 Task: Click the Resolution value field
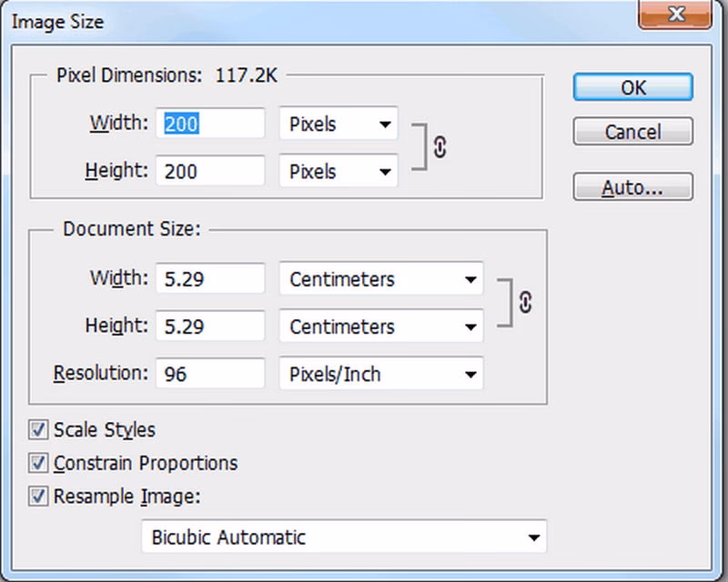210,374
